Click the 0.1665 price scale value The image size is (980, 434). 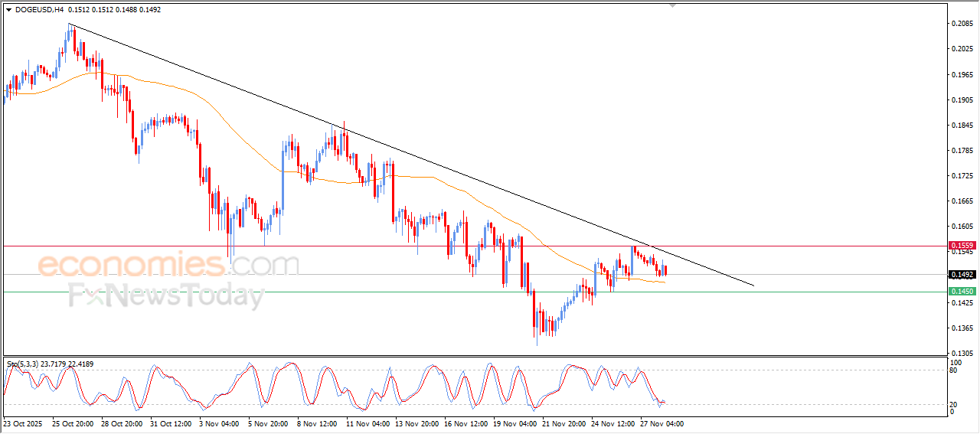click(962, 201)
